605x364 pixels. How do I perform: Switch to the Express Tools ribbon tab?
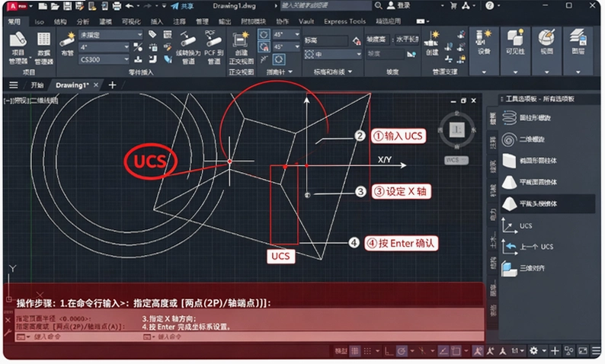click(x=344, y=21)
